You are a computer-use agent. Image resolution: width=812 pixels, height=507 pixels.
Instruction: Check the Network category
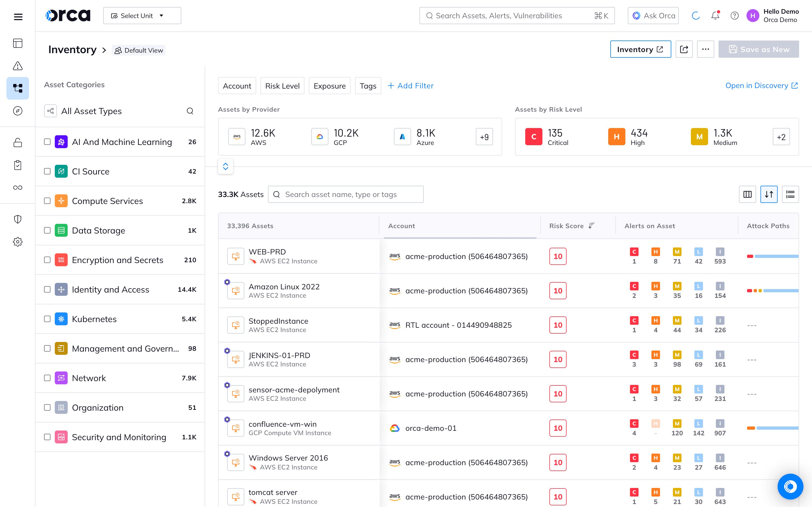click(47, 378)
